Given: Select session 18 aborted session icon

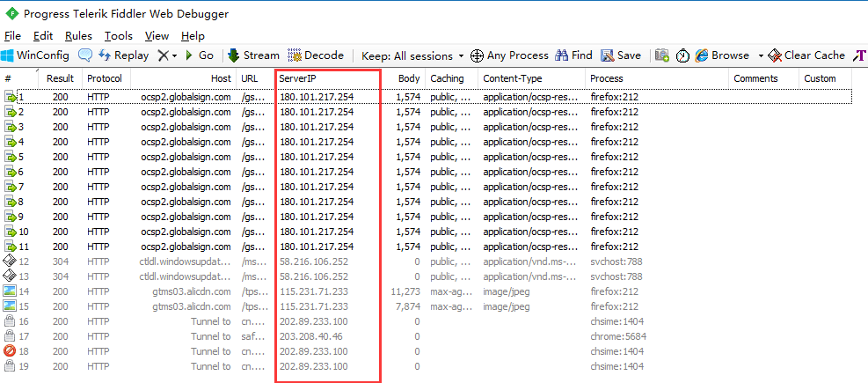Looking at the screenshot, I should (x=10, y=351).
